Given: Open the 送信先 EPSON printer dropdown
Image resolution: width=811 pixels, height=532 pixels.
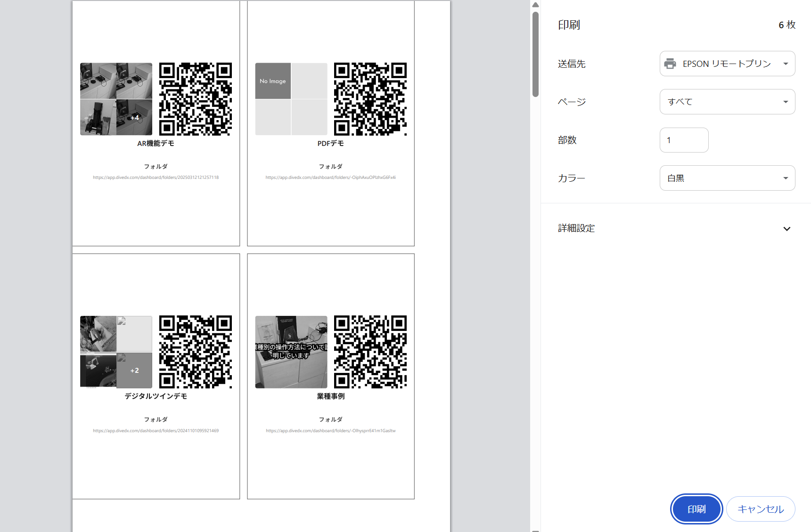Looking at the screenshot, I should [727, 64].
